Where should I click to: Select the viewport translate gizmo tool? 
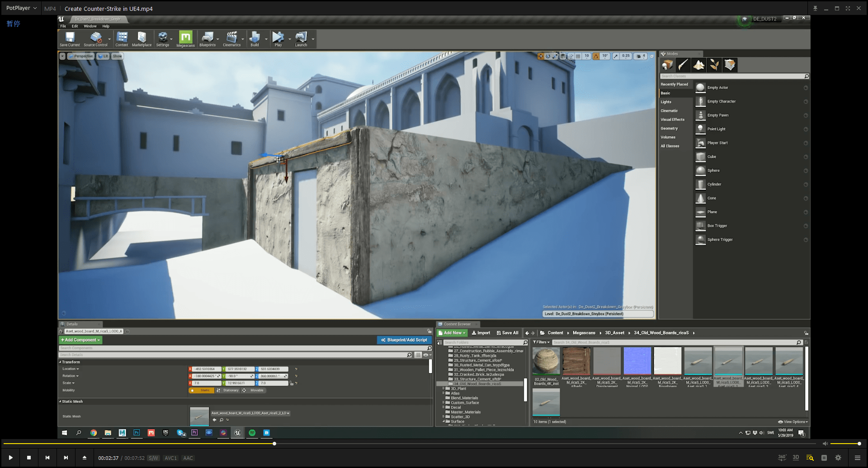(541, 56)
